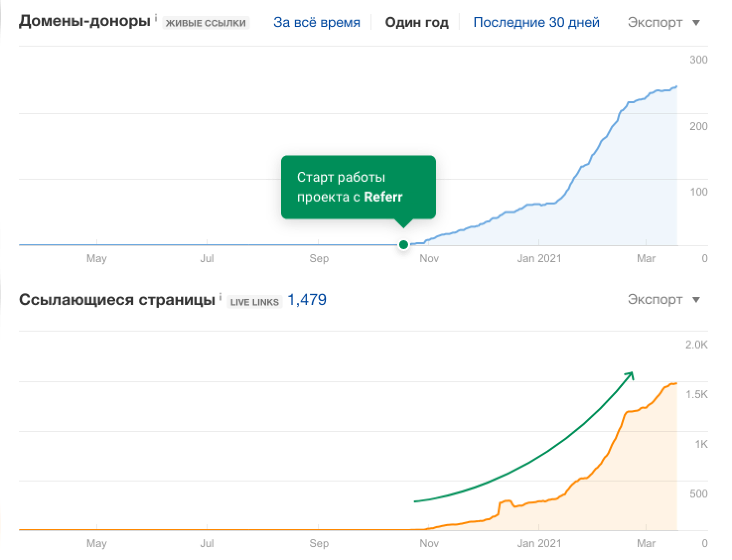This screenshot has height=560, width=732.
Task: Click May label on referring pages chart axis
Action: [x=96, y=543]
